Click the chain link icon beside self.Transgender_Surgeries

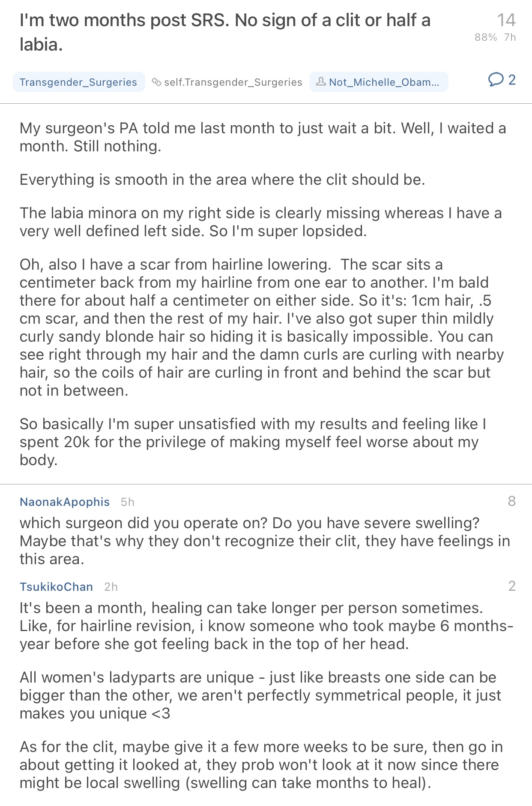coord(157,82)
